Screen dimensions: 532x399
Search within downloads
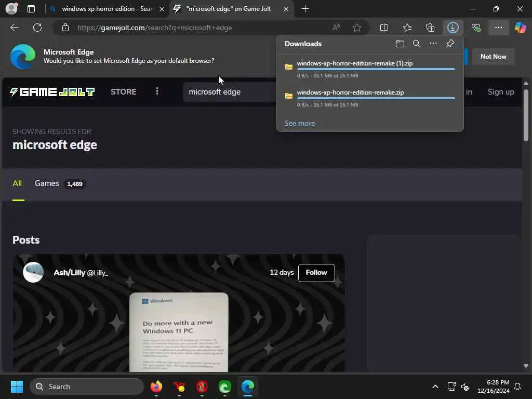[416, 44]
